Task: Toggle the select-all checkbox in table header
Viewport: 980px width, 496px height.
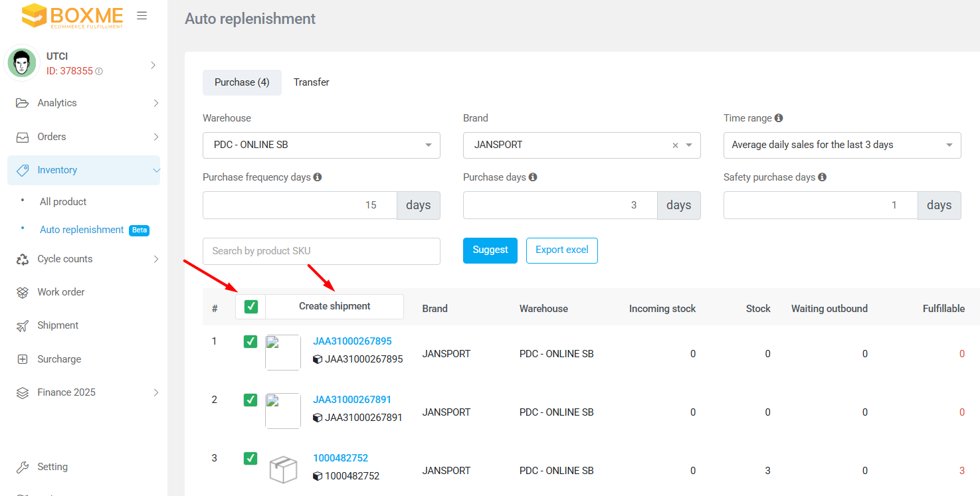Action: point(250,307)
